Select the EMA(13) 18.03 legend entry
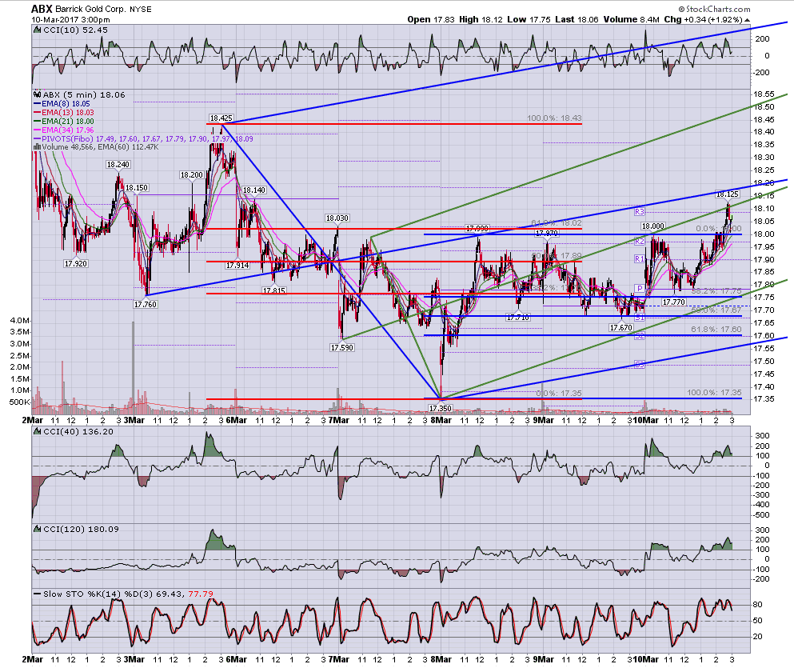The width and height of the screenshot is (794, 672). click(64, 113)
